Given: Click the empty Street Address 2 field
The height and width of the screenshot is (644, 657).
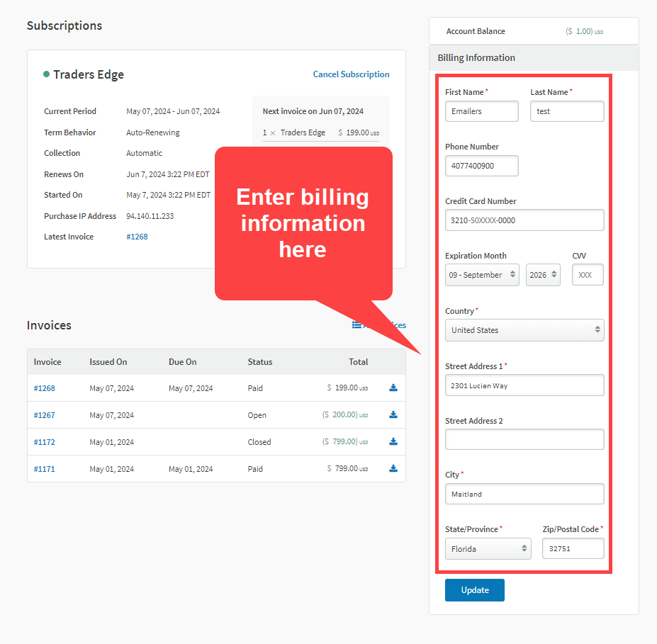Looking at the screenshot, I should pyautogui.click(x=524, y=439).
